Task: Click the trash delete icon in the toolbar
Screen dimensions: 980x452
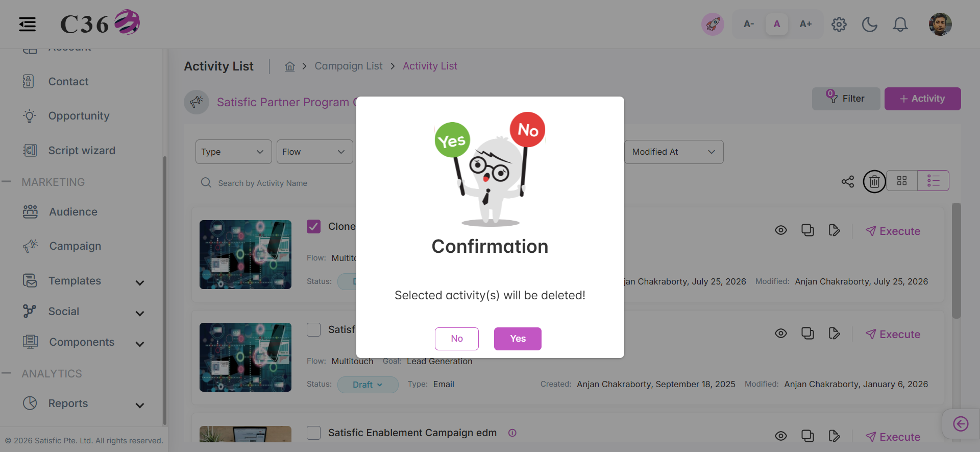Action: (x=874, y=181)
